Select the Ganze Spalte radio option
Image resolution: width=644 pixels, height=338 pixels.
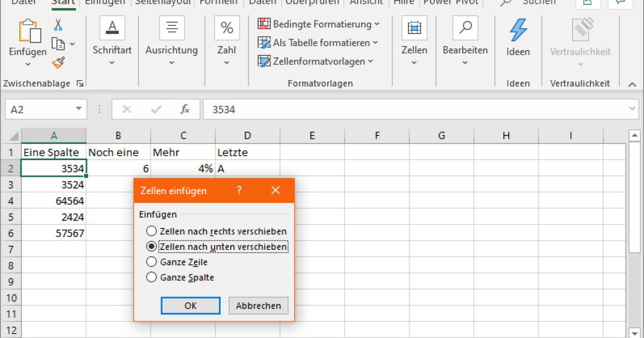click(151, 278)
